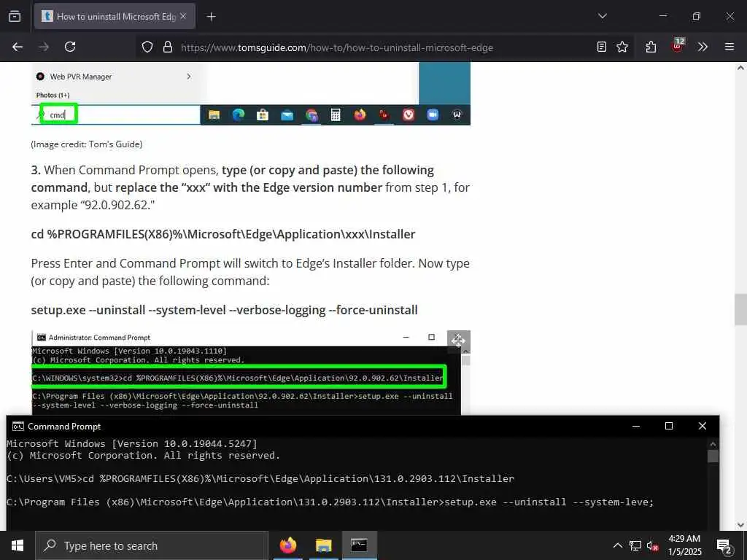Click the cd %PROGRAMFILES(X86)% command text
This screenshot has width=747, height=560.
click(223, 234)
